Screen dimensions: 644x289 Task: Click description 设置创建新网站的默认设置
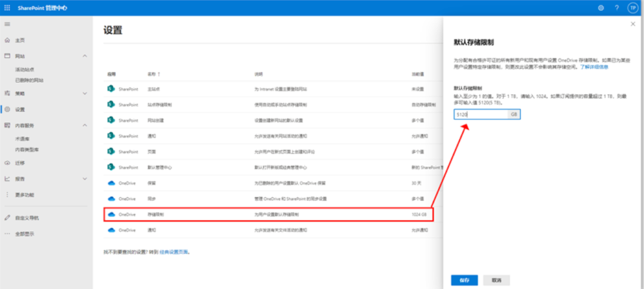point(279,120)
